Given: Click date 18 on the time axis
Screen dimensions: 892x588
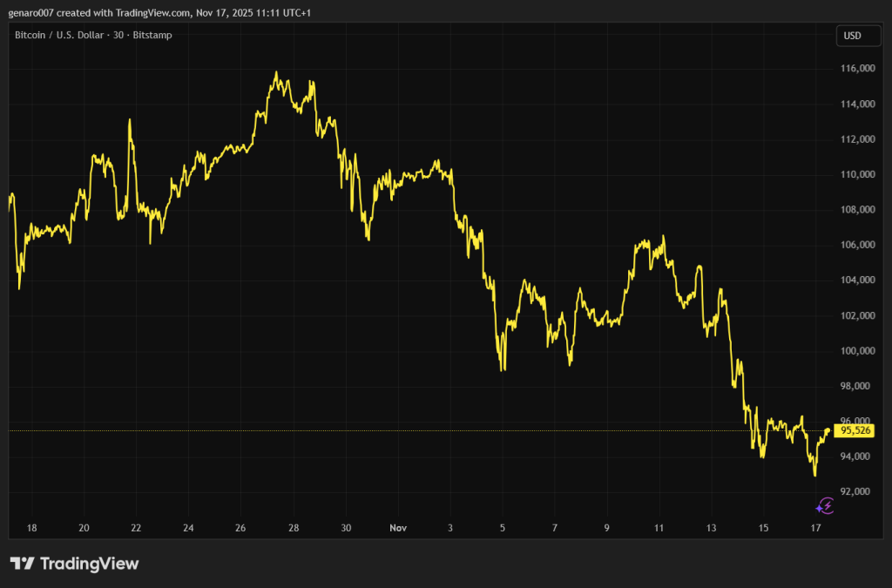Looking at the screenshot, I should 32,528.
